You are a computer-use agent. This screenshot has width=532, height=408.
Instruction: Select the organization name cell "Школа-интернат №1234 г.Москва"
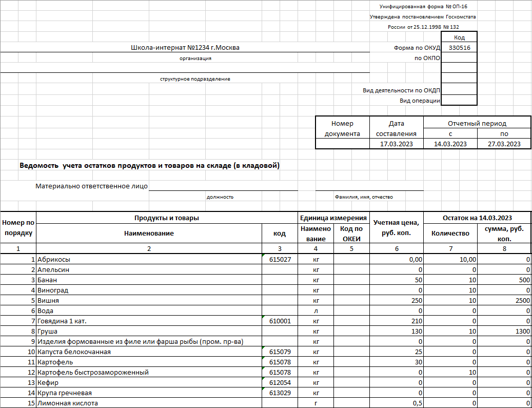pyautogui.click(x=185, y=48)
